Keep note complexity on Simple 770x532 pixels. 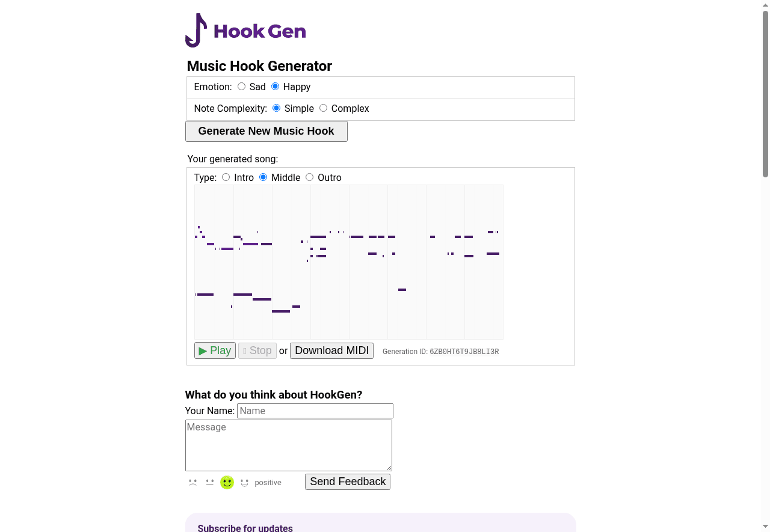pyautogui.click(x=276, y=108)
